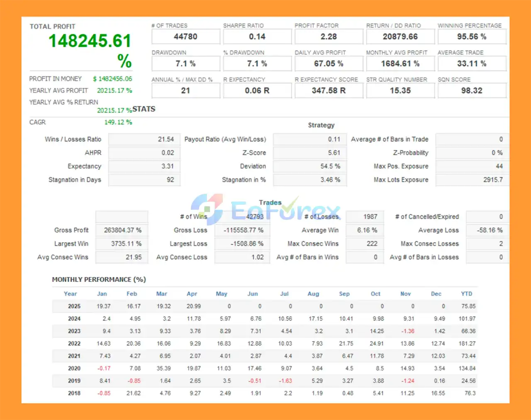
Task: Click the EoForex watermark logo icon
Action: click(207, 209)
